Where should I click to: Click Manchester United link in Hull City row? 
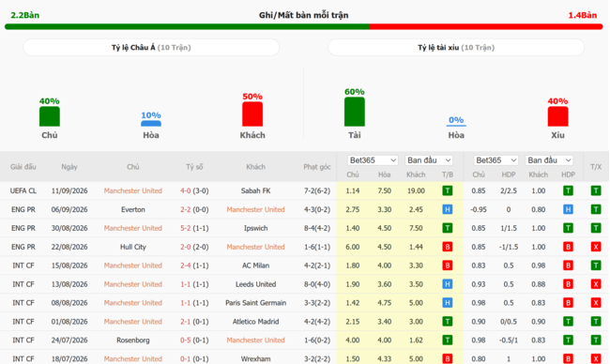(x=255, y=247)
